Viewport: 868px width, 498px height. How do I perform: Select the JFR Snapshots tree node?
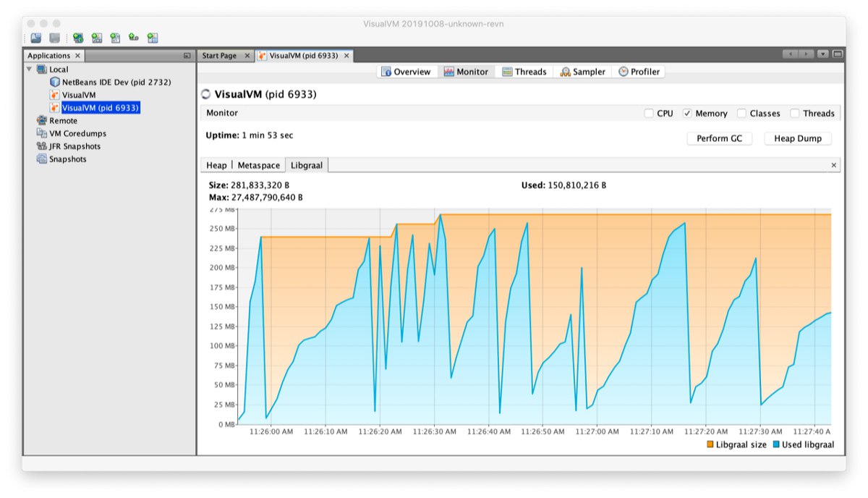75,146
